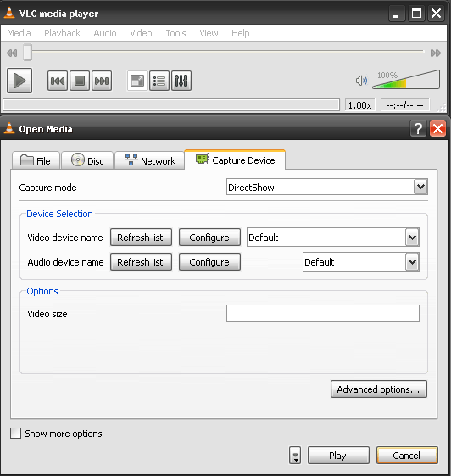Open the View menu
The width and height of the screenshot is (451, 476).
pos(209,33)
